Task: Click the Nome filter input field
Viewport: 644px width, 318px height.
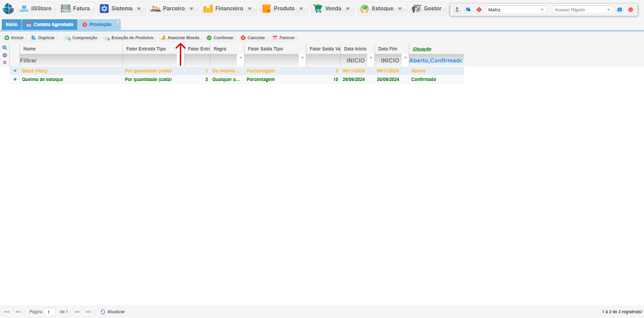Action: 71,60
